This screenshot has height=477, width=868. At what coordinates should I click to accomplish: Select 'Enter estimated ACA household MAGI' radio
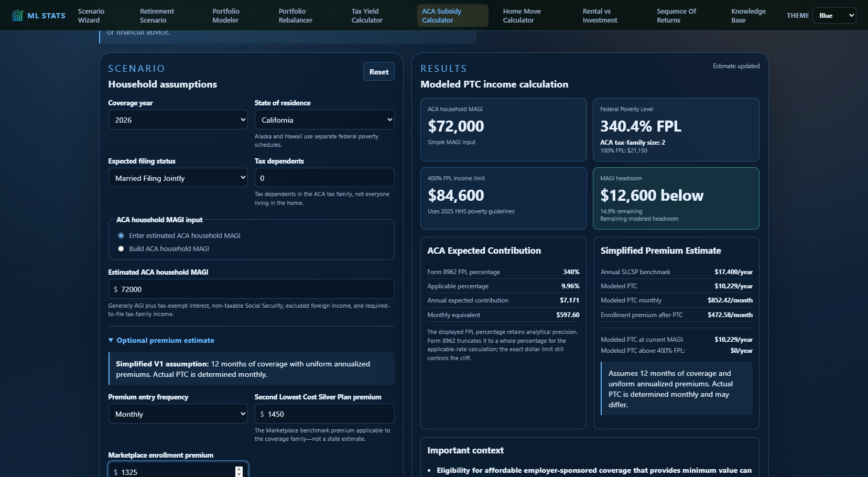[x=121, y=236]
